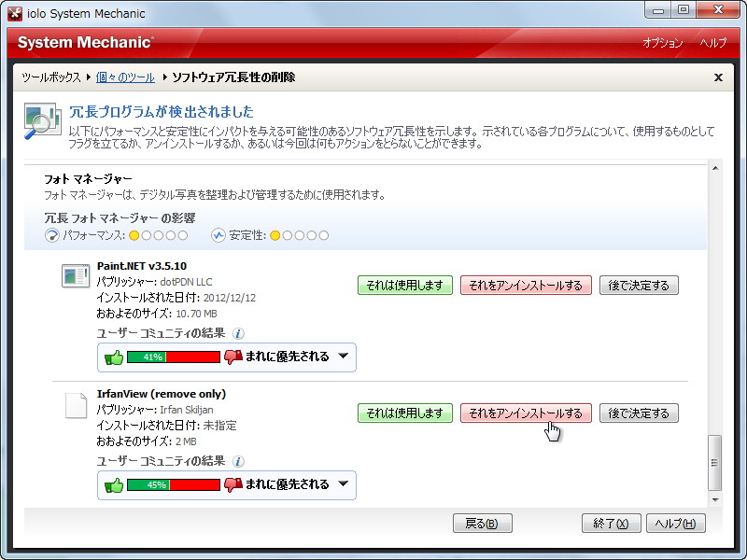Click the filled yellow stability dot
The image size is (747, 560).
(x=275, y=235)
